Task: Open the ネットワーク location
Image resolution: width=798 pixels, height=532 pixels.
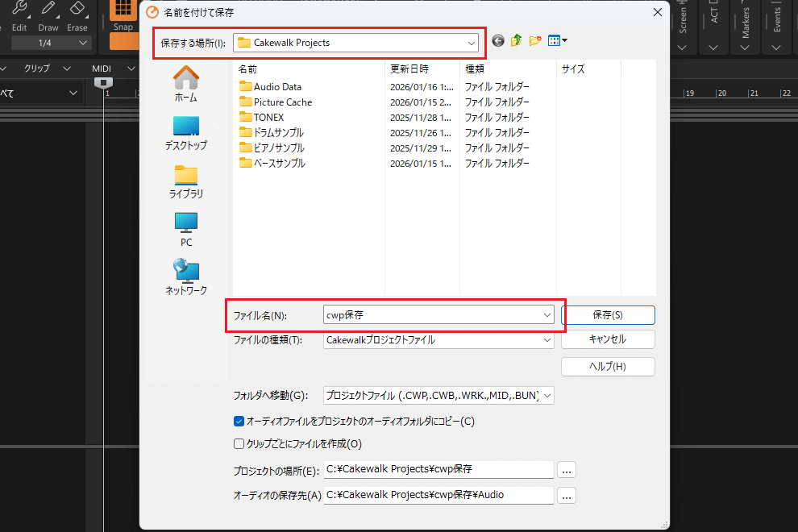Action: [186, 276]
